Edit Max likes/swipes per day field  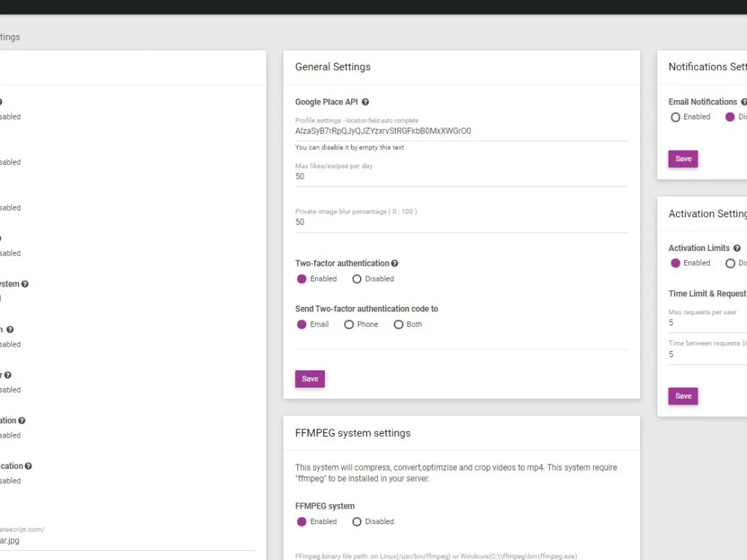pyautogui.click(x=462, y=177)
